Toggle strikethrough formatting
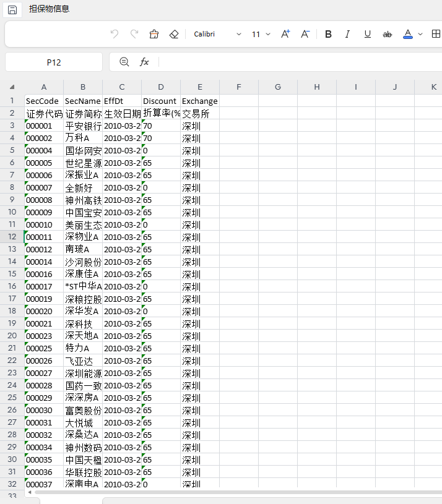The width and height of the screenshot is (442, 504). (x=388, y=34)
